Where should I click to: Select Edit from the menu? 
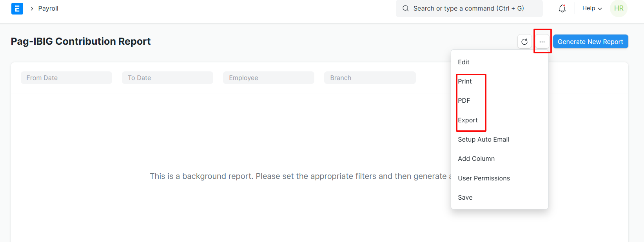[499, 62]
